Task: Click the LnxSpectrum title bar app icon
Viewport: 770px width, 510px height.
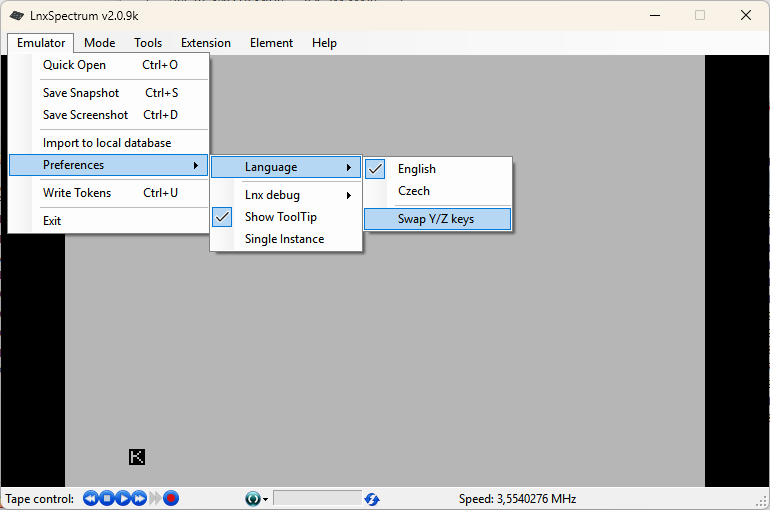Action: pyautogui.click(x=17, y=16)
